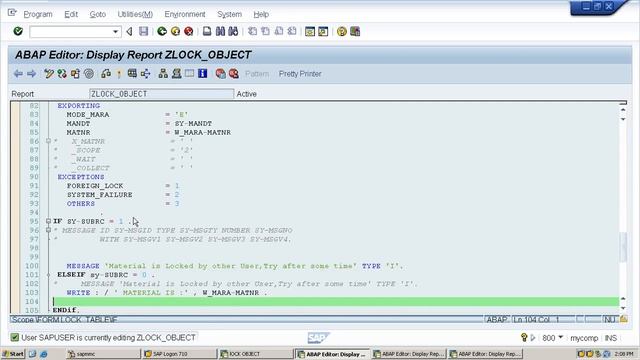Click the 'IF SY-SUBRC = 1' code line
The height and width of the screenshot is (360, 640).
(92, 221)
